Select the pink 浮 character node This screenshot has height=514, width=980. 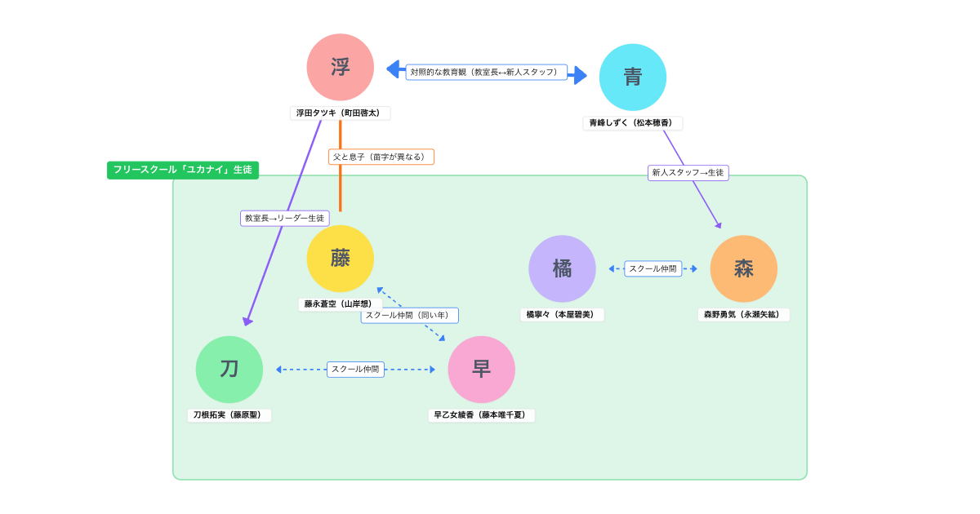(340, 67)
